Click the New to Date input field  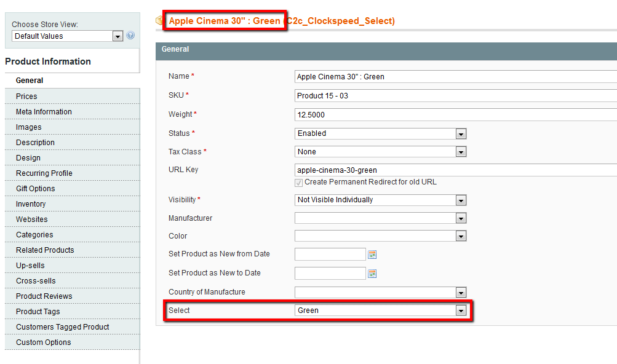(330, 273)
